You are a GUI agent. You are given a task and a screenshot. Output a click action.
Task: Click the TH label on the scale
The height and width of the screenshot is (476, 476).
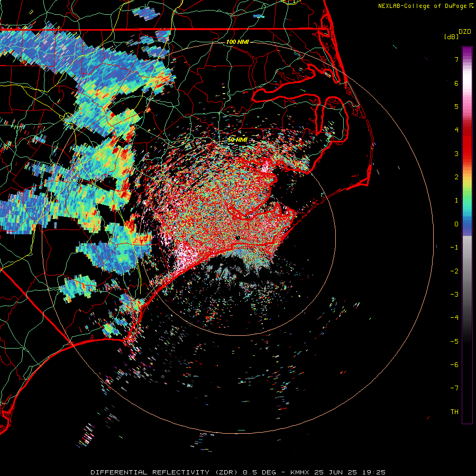pos(454,412)
